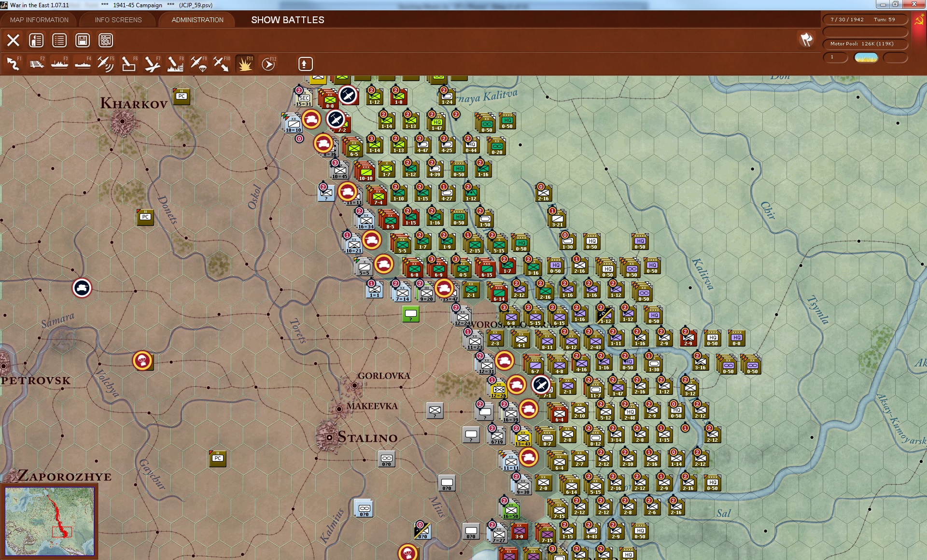Select the F4 amphibious mode icon
The image size is (927, 560).
click(x=83, y=64)
